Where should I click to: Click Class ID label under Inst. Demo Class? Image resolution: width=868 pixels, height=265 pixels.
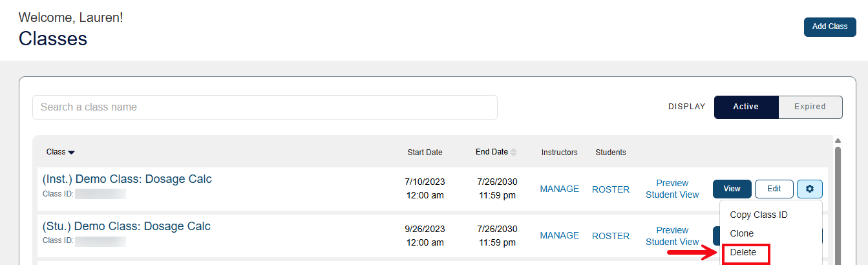tap(58, 194)
